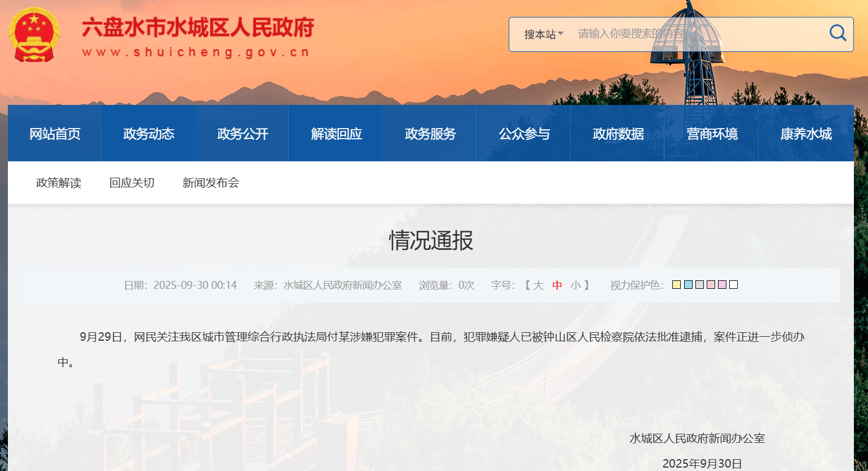Click 大 to enlarge article font size
The height and width of the screenshot is (471, 868).
(x=538, y=285)
